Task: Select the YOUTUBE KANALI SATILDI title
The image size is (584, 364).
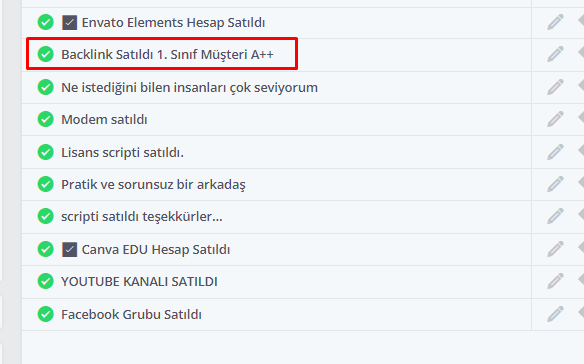Action: 139,282
